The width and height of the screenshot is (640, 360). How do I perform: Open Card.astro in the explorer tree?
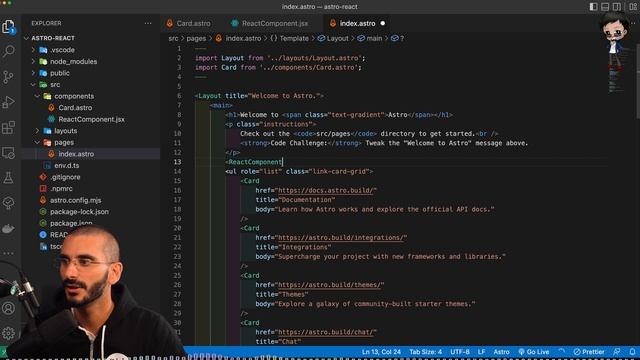coord(75,108)
